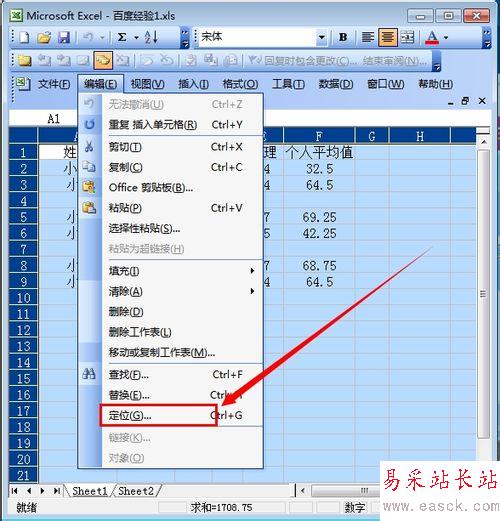Click the Merge and Center icon
The height and width of the screenshot is (521, 500).
407,37
